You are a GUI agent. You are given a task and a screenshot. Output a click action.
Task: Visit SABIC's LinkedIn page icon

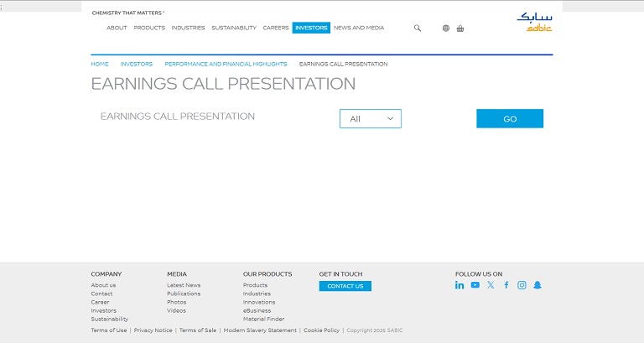pyautogui.click(x=460, y=285)
